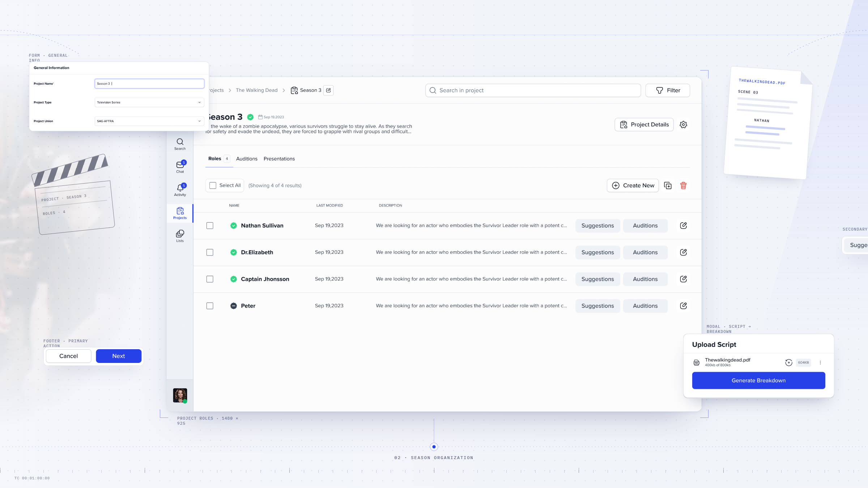Click the Project Name input field
Viewport: 868px width, 488px height.
click(149, 84)
